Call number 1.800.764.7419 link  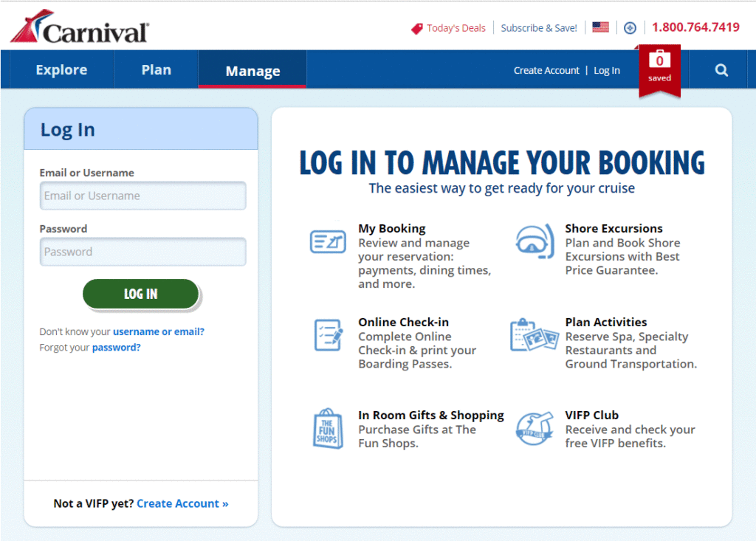pos(695,27)
